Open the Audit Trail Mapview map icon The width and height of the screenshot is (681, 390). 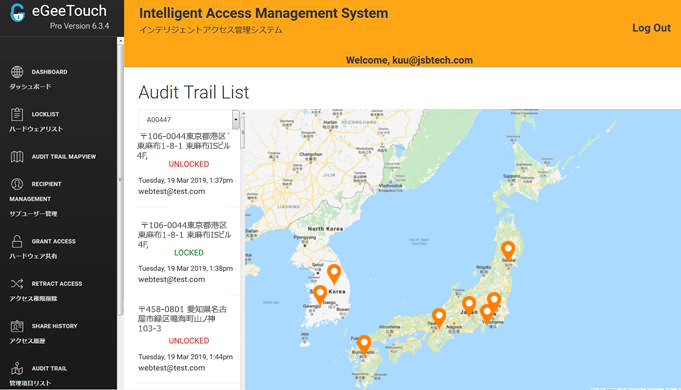tap(17, 156)
